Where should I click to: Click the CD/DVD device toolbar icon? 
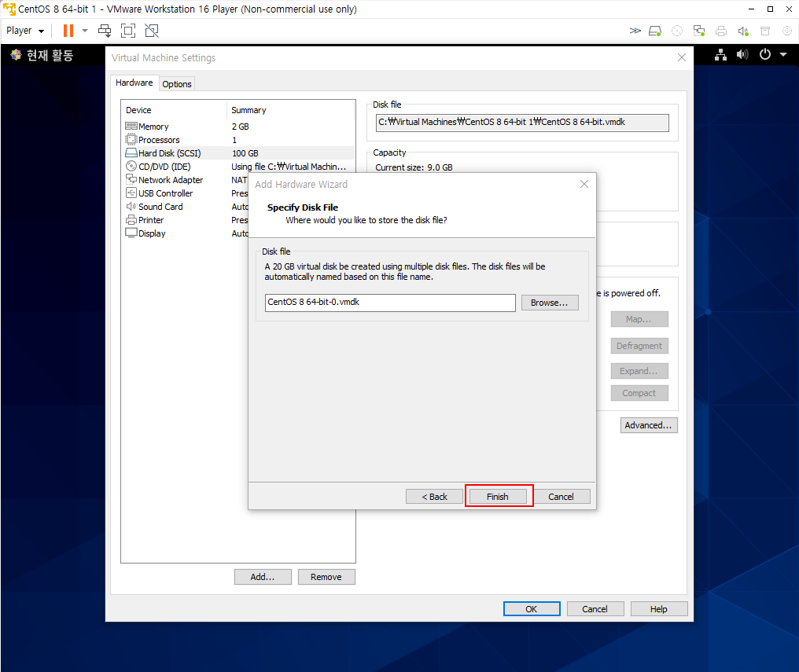677,31
